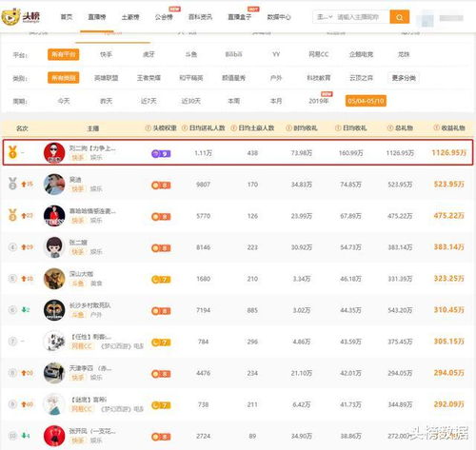This screenshot has height=450, width=476.
Task: Click the orange up arrow in 张二嫂 row
Action: tap(24, 247)
